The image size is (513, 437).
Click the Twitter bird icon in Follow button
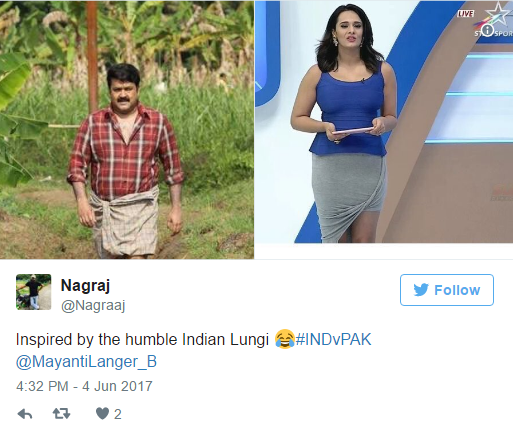coord(421,290)
